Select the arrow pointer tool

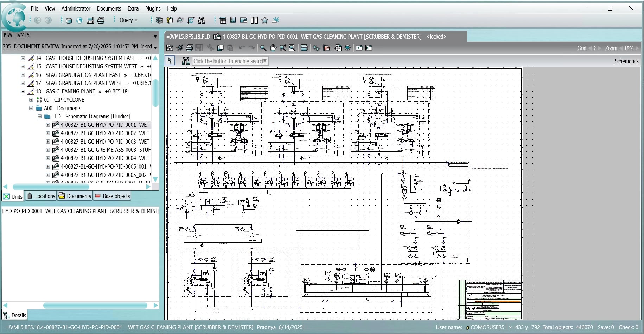170,61
